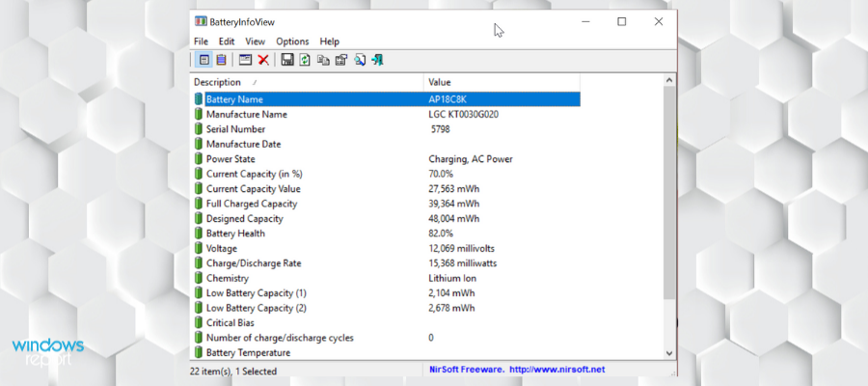Select the 'Charge/Discharge Rate' label
This screenshot has height=386, width=868.
(254, 263)
